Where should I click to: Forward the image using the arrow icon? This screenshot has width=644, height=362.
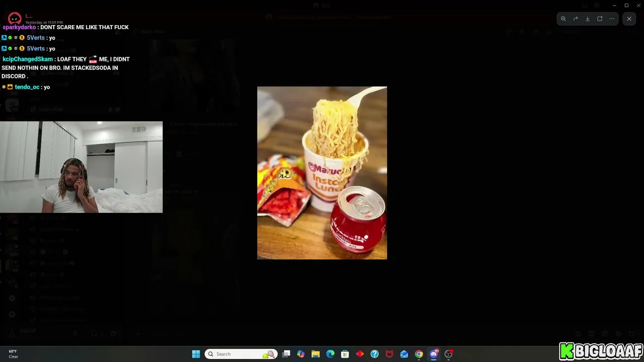click(576, 19)
